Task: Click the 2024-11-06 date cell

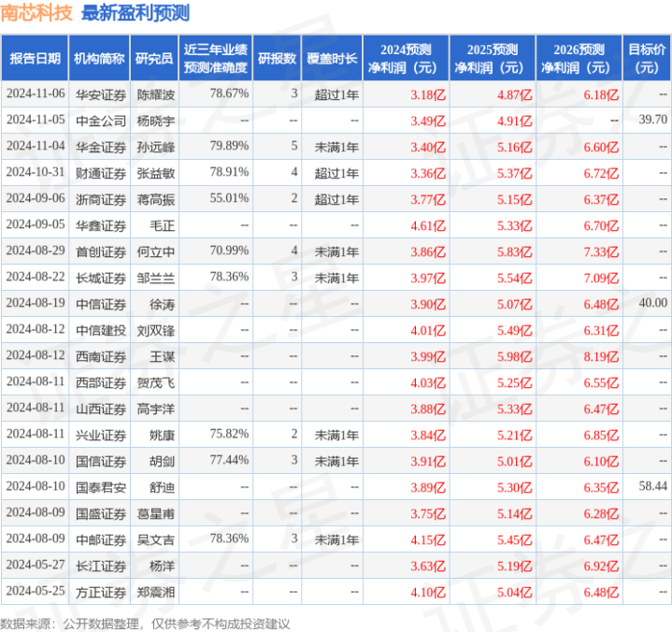Action: [36, 93]
